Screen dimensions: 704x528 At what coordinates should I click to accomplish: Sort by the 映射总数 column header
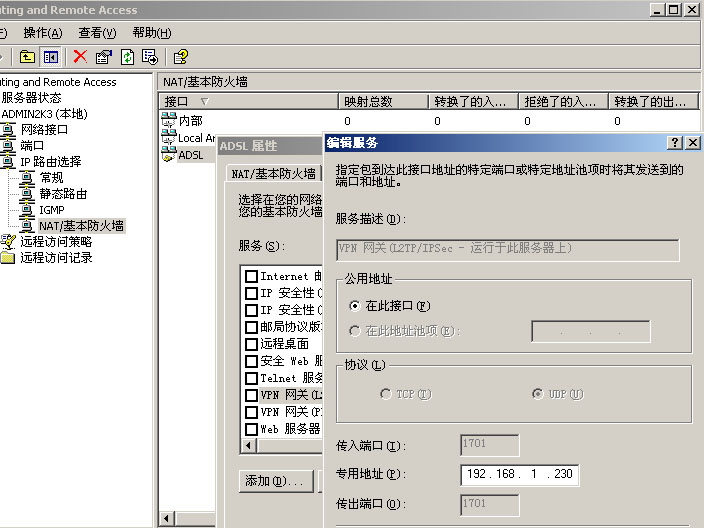click(383, 101)
